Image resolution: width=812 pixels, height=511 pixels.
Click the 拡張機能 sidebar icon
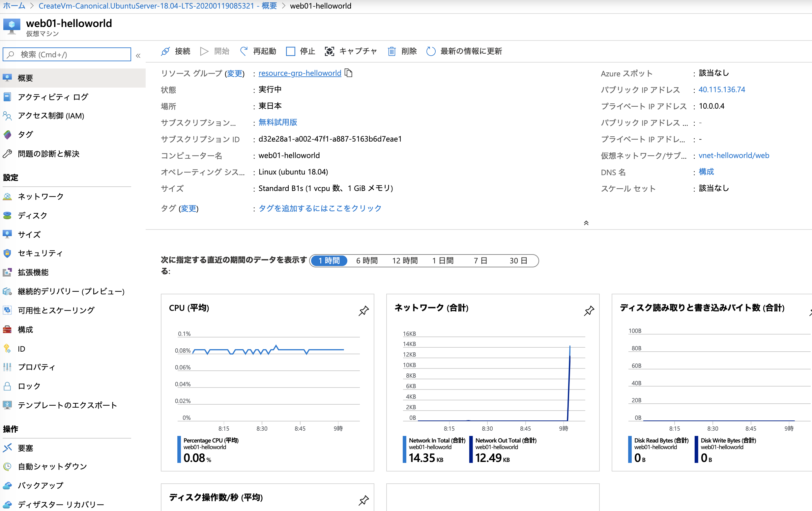(x=7, y=272)
